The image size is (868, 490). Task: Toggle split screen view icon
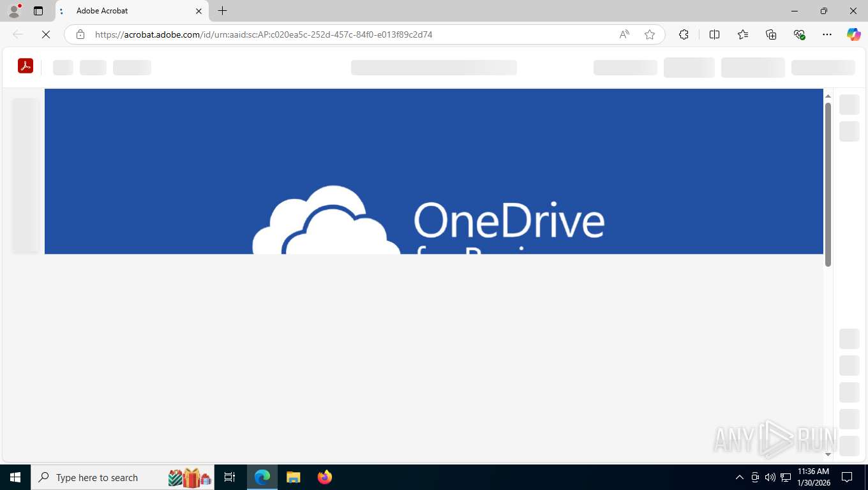tap(715, 34)
